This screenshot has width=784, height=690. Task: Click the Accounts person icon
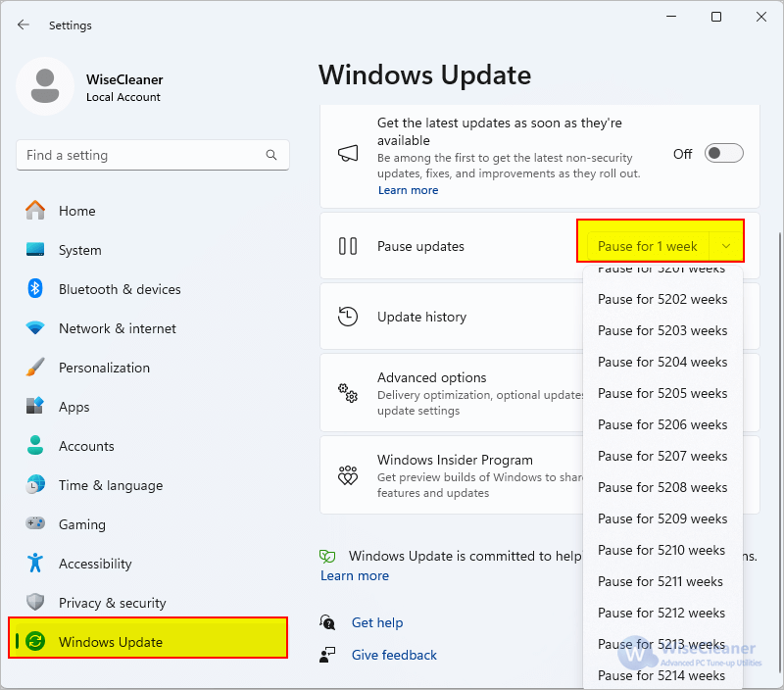tap(35, 446)
